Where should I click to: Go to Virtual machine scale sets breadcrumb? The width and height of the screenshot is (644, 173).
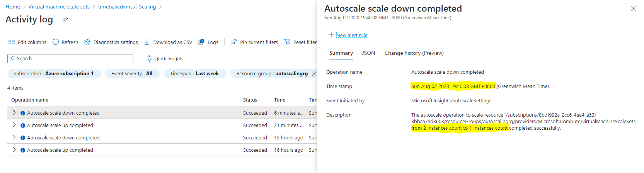pos(59,7)
